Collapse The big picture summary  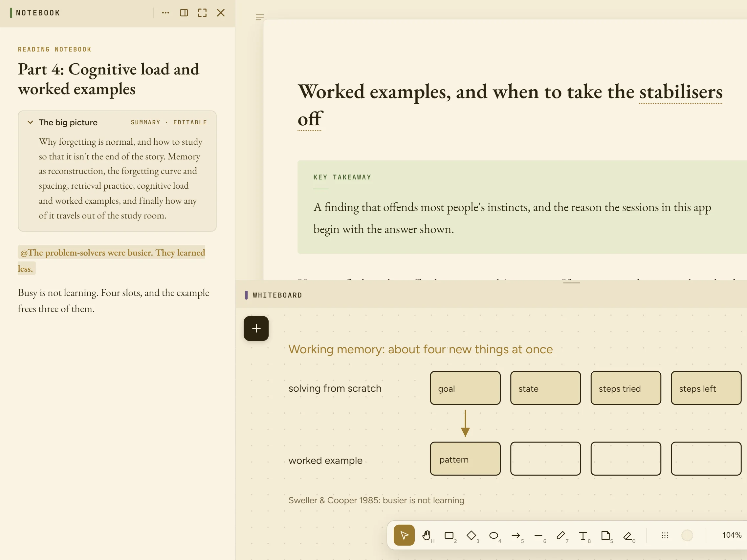point(31,122)
